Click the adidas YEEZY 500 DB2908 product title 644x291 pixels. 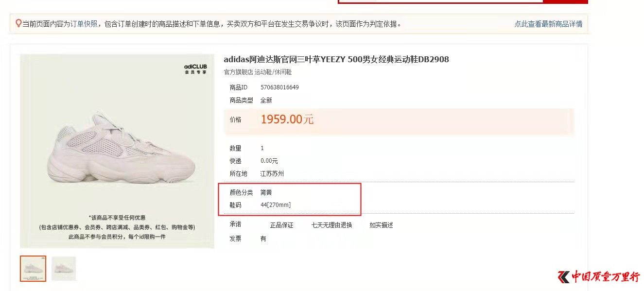pos(336,59)
